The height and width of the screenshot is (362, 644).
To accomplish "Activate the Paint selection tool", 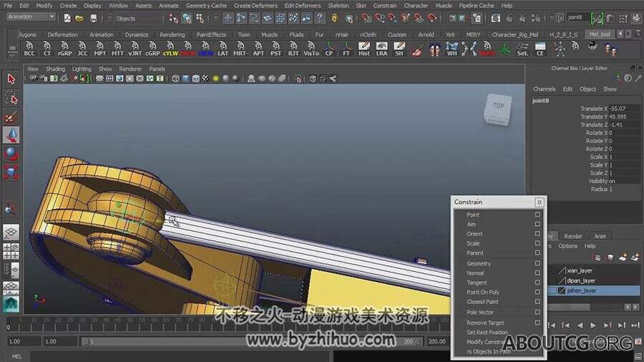I will pyautogui.click(x=11, y=117).
